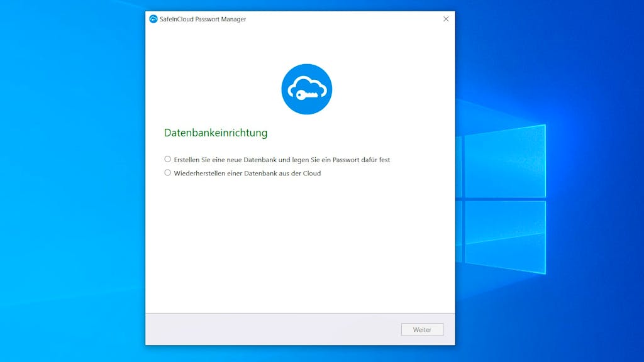Click the 'SafeInCloud Passwort Manager' window title text
The width and height of the screenshot is (644, 362).
[x=203, y=19]
